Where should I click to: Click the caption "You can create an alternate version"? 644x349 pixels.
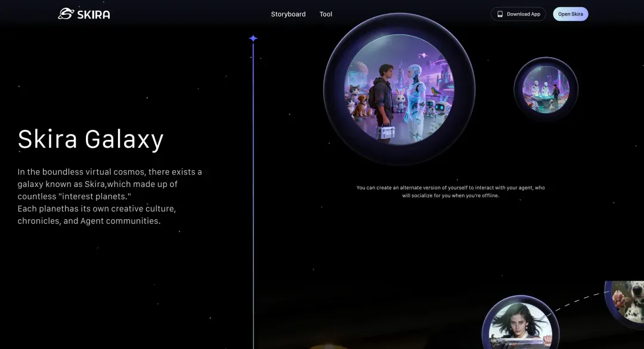pyautogui.click(x=451, y=192)
